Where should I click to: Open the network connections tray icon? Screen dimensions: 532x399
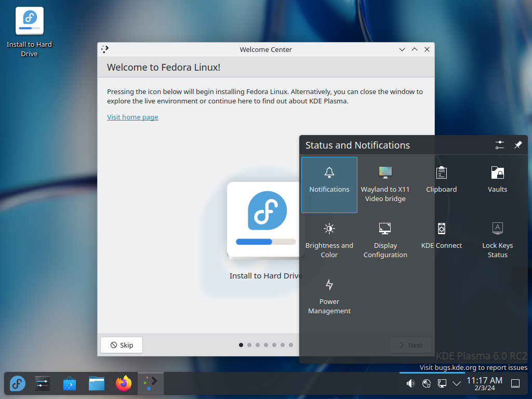pyautogui.click(x=442, y=383)
